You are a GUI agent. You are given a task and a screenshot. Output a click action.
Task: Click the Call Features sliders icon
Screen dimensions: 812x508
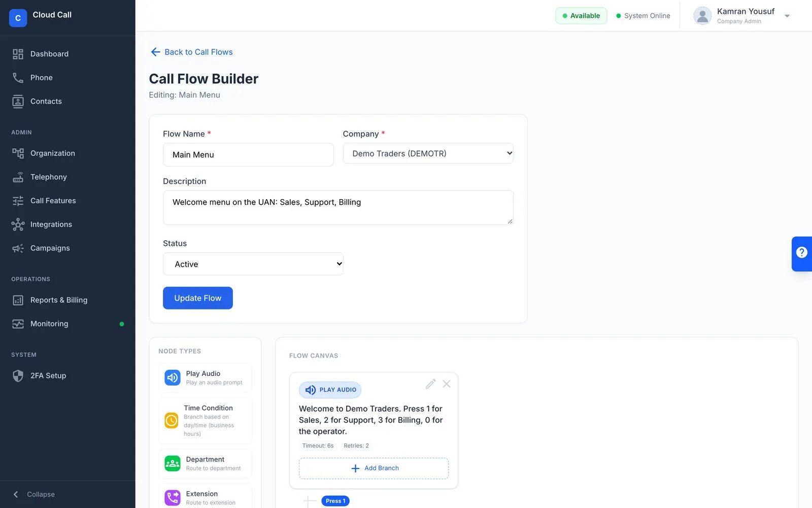pyautogui.click(x=18, y=201)
